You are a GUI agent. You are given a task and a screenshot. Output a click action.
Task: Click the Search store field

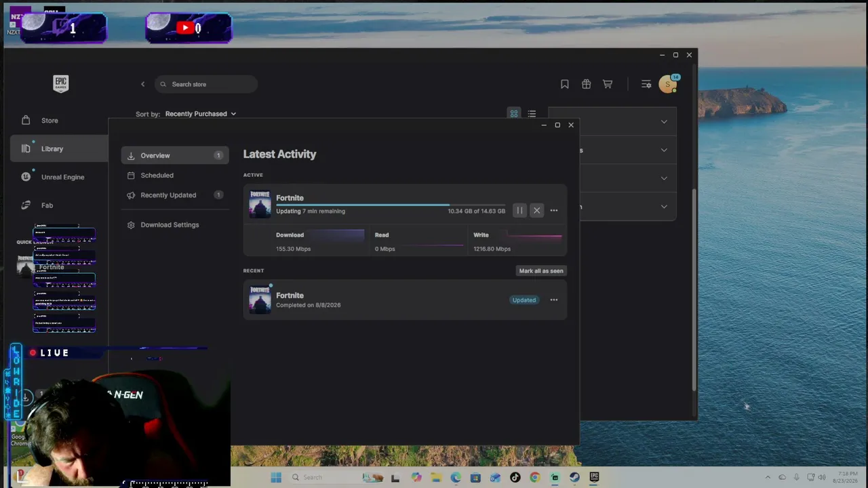[206, 84]
